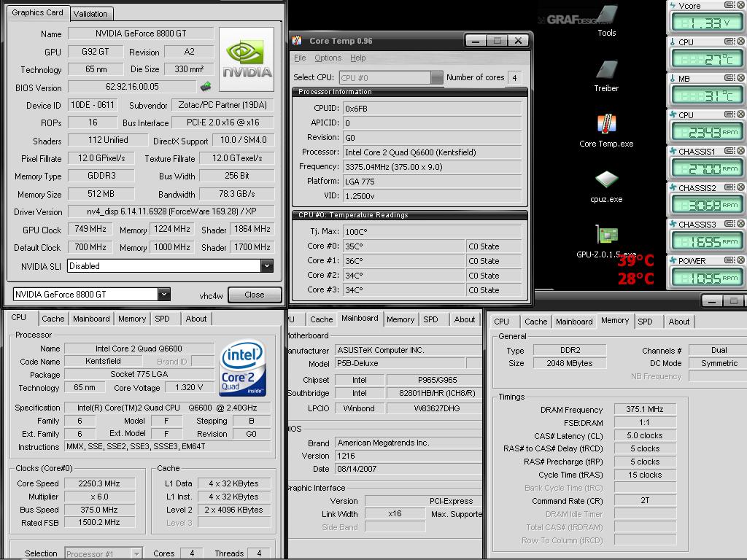Click the NVIDIA logo in GPU-Z
Image resolution: width=747 pixels, height=560 pixels.
247,59
